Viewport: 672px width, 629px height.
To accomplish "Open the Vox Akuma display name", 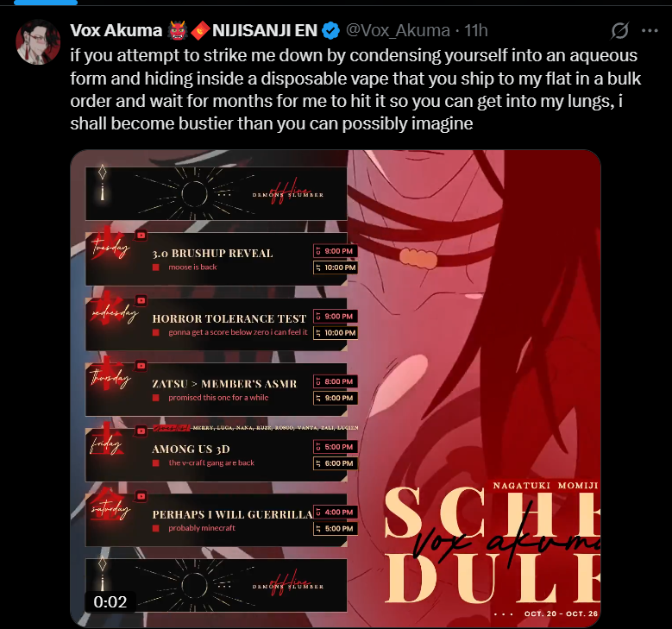I will pyautogui.click(x=116, y=30).
